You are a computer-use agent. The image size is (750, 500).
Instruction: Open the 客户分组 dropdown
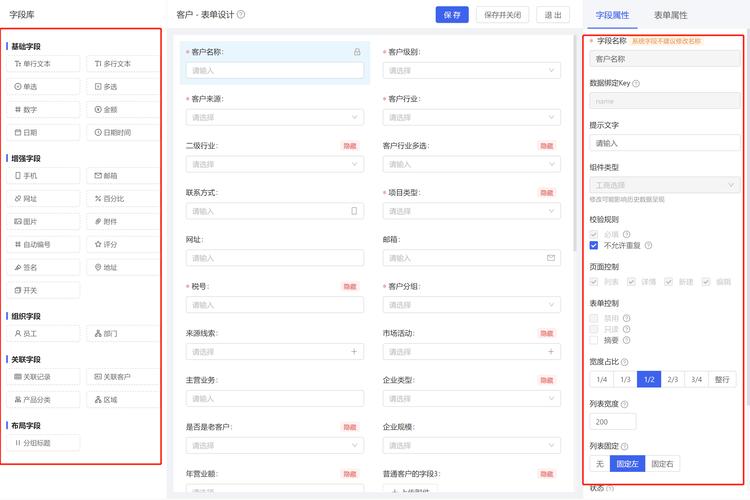472,305
